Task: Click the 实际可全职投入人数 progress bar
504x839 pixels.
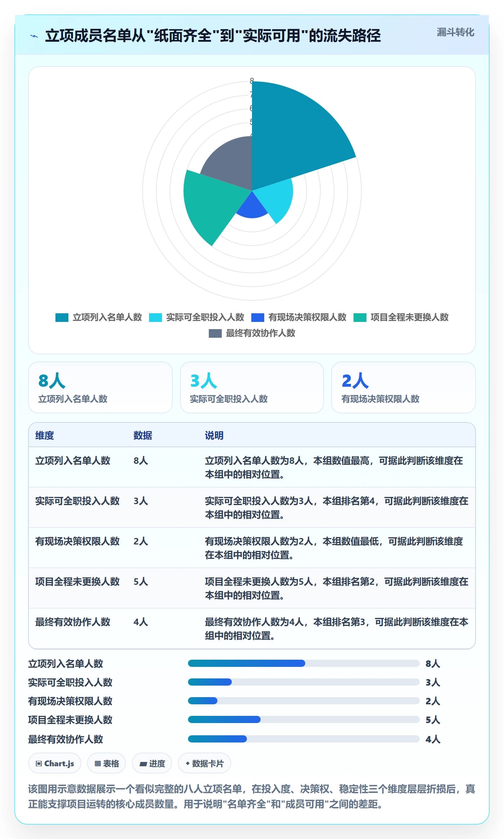Action: (304, 682)
